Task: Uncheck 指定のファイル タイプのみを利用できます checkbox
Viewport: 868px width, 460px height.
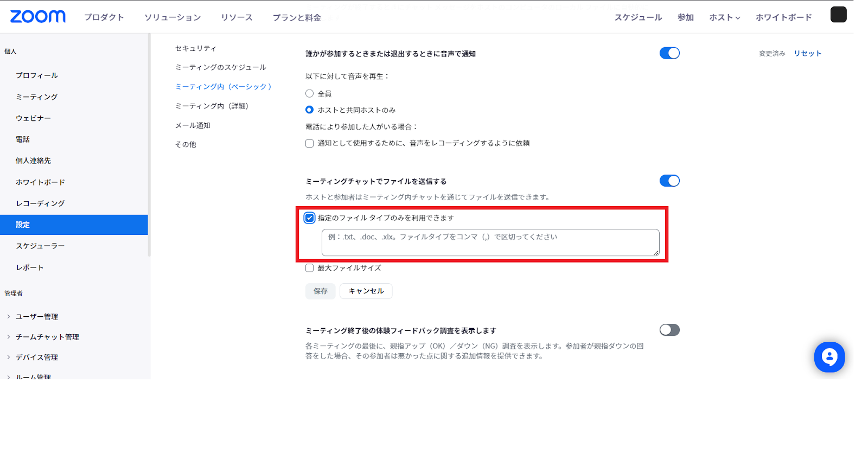Action: (x=310, y=218)
